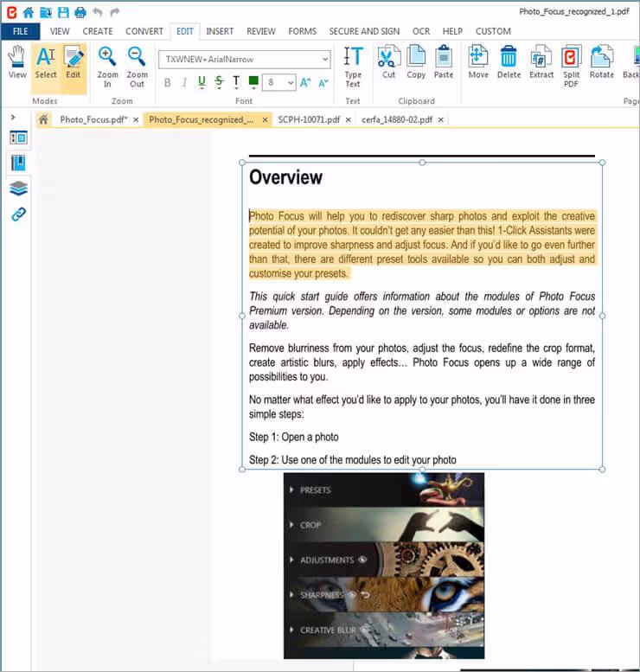Screen dimensions: 640x672
Task: Switch to Photo_Focus.pdf document tab
Action: pos(93,119)
